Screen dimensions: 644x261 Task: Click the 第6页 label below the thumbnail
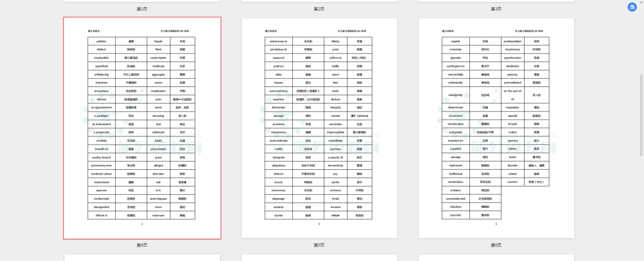pos(496,245)
